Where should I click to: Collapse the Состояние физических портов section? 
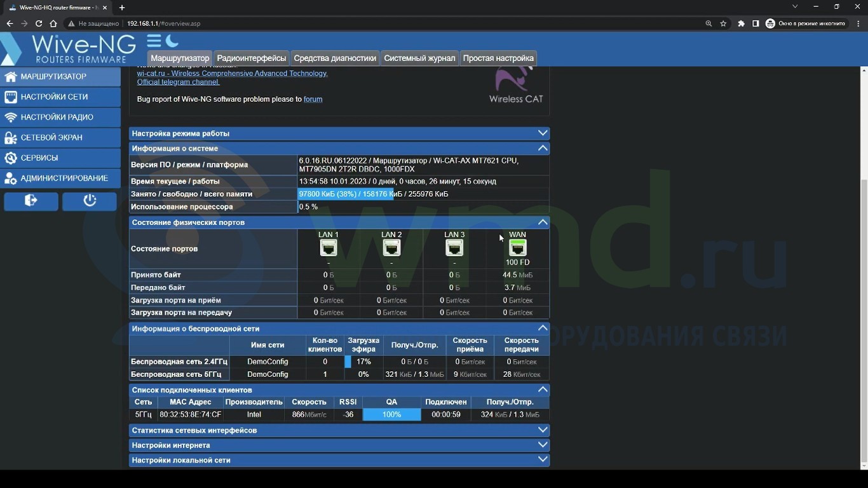tap(339, 222)
